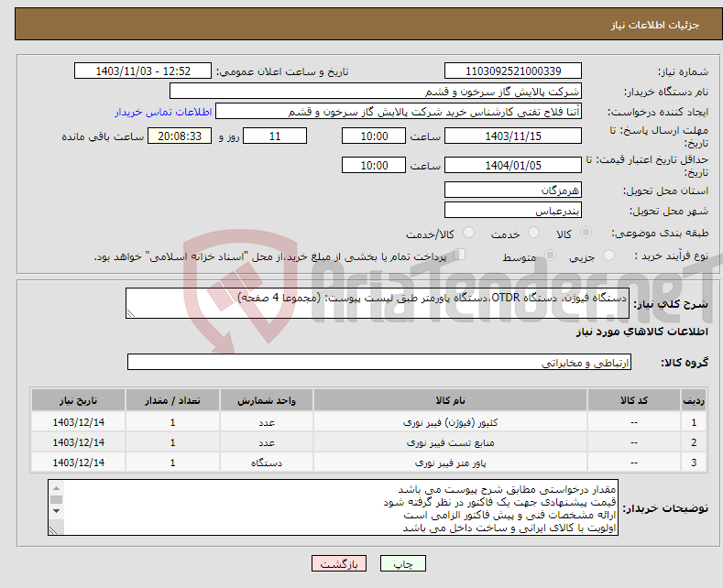723x588 pixels.
Task: Click the نام کالا column header
Action: pos(450,400)
